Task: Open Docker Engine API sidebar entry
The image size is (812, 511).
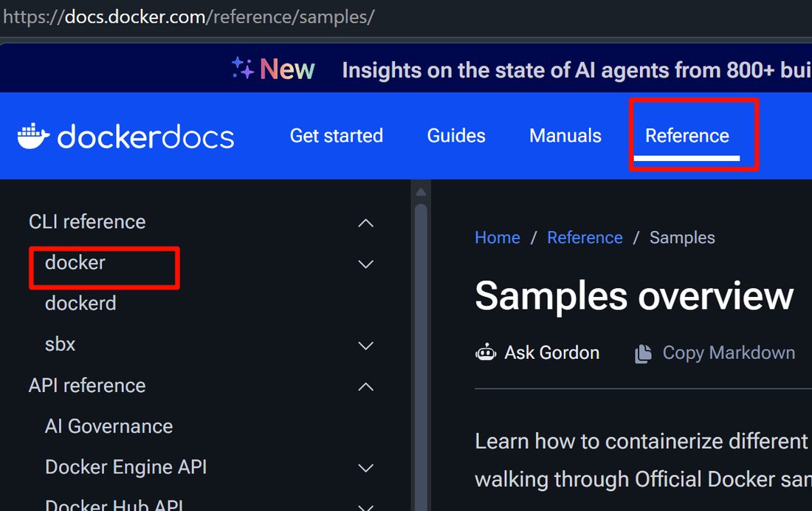Action: 125,467
